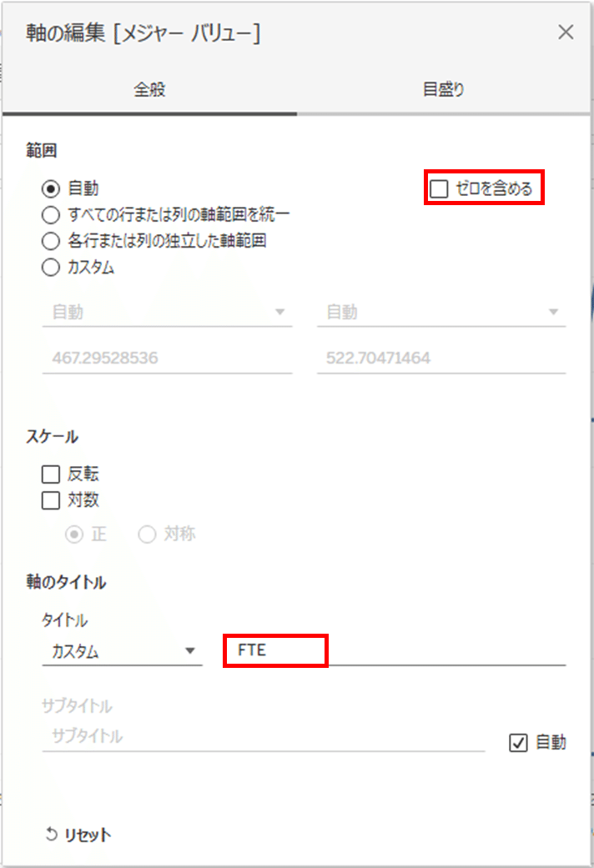Switch to the 目盛り tab
The width and height of the screenshot is (594, 868).
click(x=443, y=89)
